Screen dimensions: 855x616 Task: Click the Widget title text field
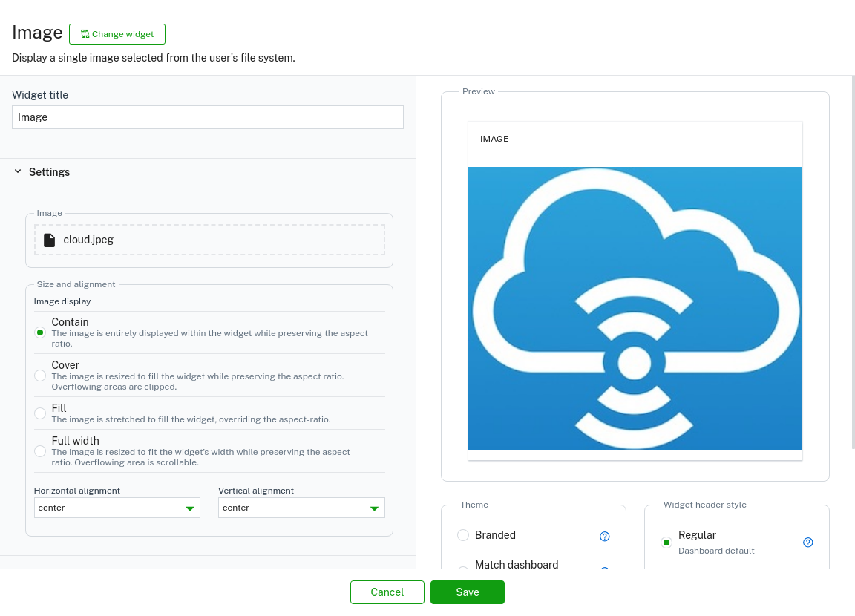pyautogui.click(x=208, y=117)
